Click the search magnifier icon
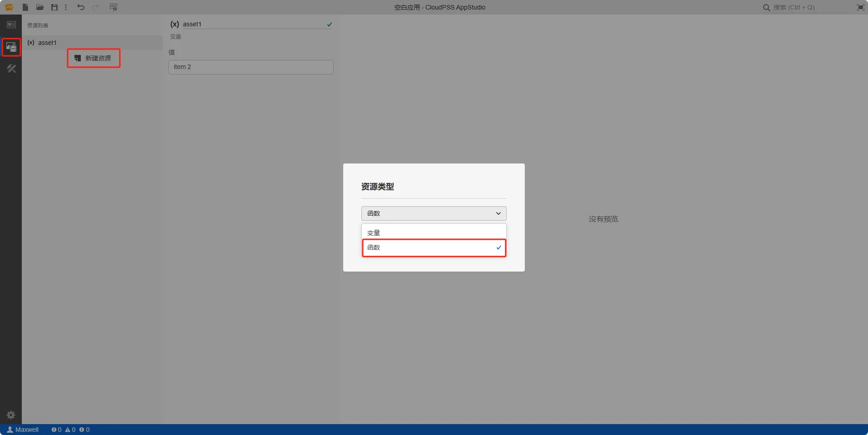 tap(766, 8)
